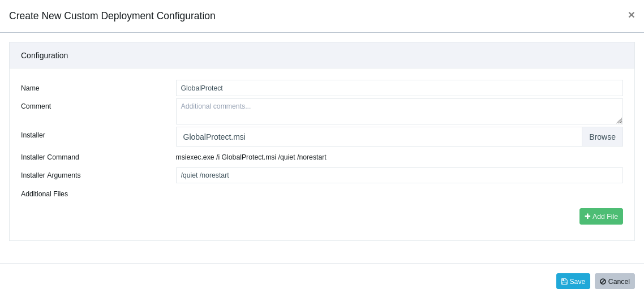Click the Comment label
644x297 pixels.
36,106
